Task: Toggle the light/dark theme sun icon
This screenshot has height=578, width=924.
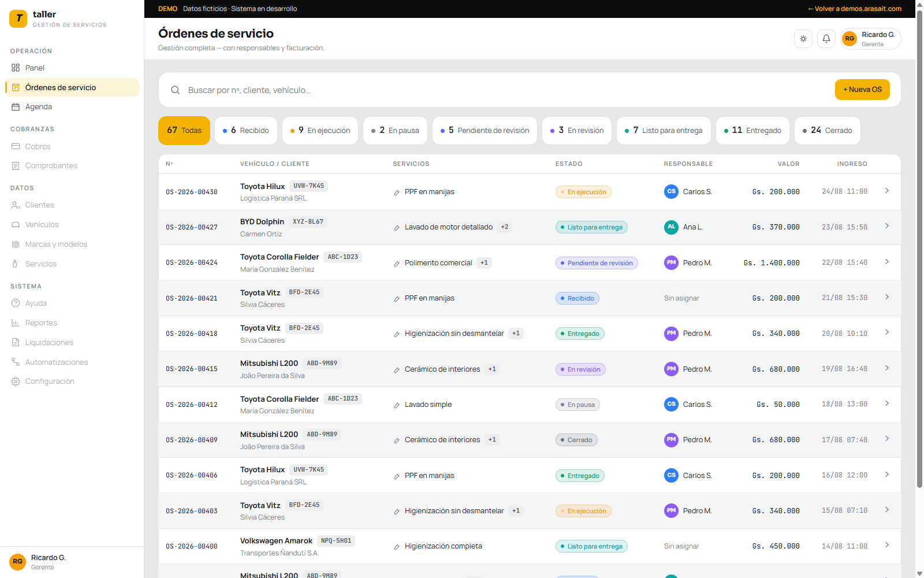Action: coord(803,39)
